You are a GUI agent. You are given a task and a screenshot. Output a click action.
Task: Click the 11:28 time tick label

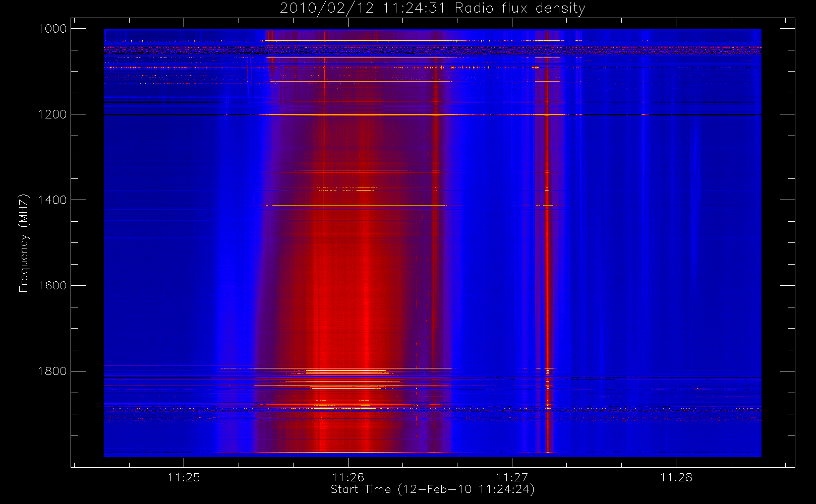point(676,477)
